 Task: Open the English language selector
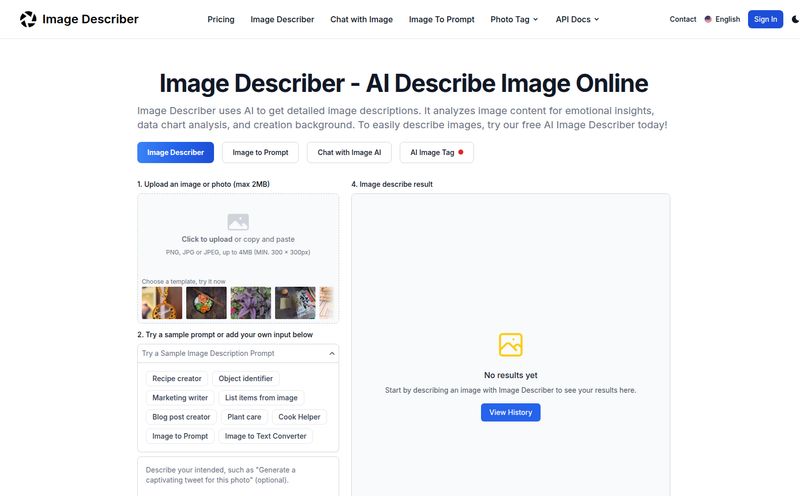pos(722,19)
